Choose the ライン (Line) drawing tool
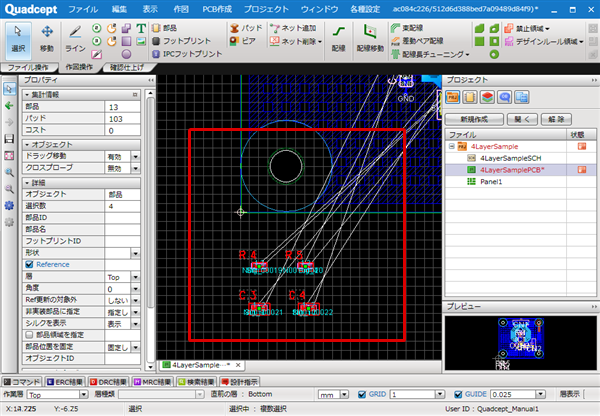The width and height of the screenshot is (600, 416). click(75, 40)
